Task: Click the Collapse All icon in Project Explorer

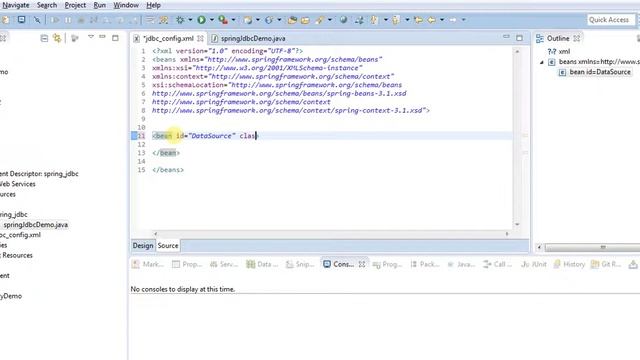Action: 44,38
